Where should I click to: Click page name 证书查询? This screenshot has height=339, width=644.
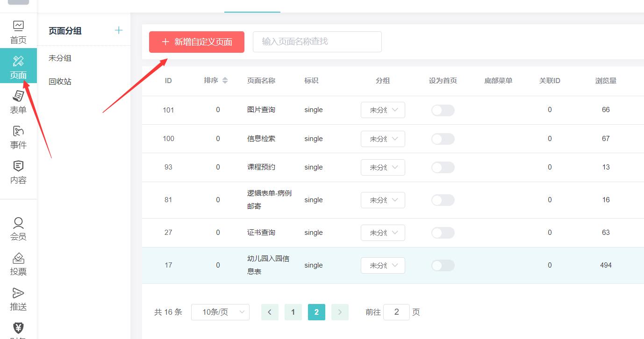(261, 233)
